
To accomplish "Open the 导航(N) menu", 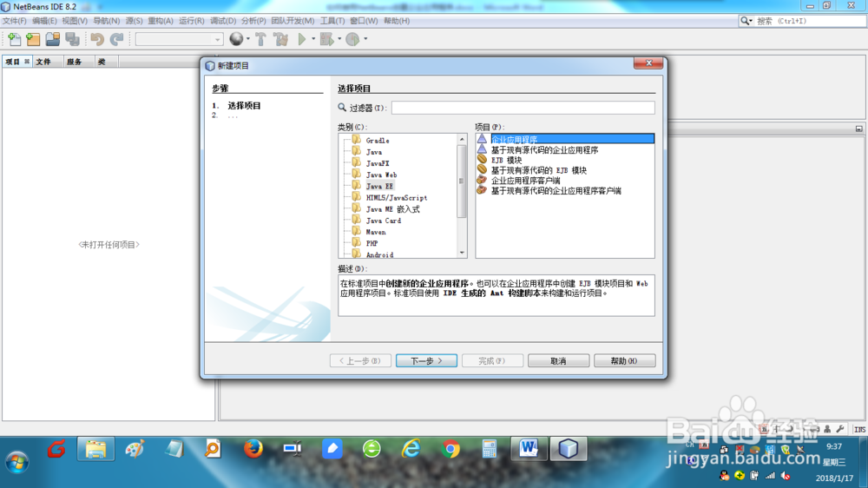I will click(106, 21).
